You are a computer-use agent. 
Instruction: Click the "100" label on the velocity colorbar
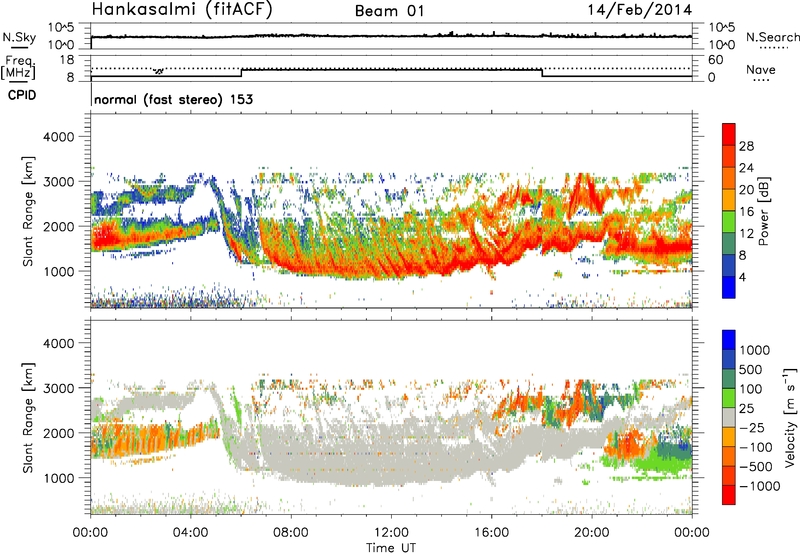click(x=750, y=389)
